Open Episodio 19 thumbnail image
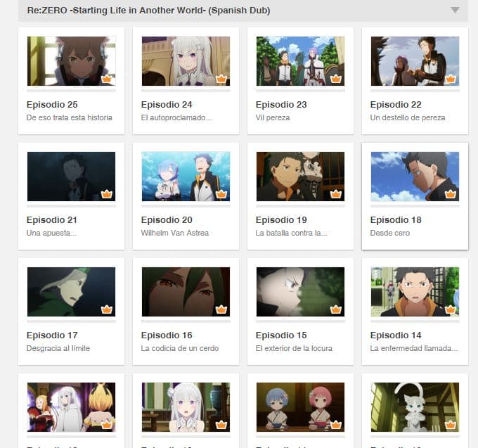 pyautogui.click(x=300, y=177)
